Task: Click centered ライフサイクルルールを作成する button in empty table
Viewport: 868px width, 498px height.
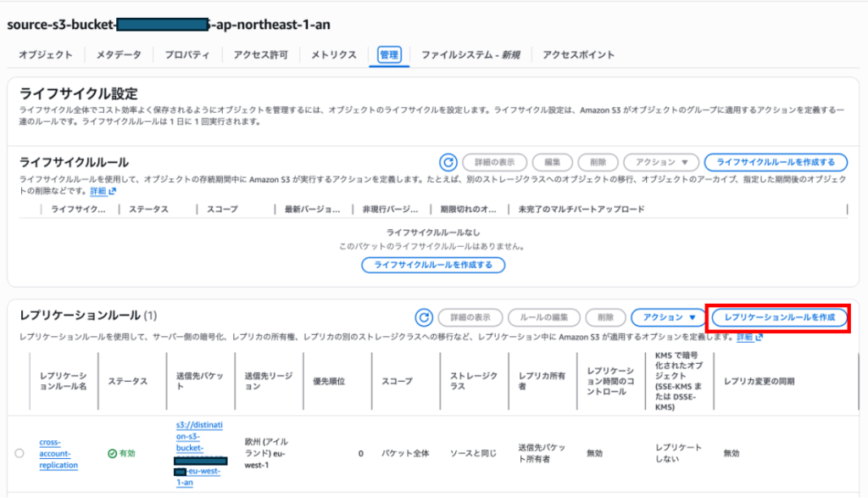Action: pos(433,265)
